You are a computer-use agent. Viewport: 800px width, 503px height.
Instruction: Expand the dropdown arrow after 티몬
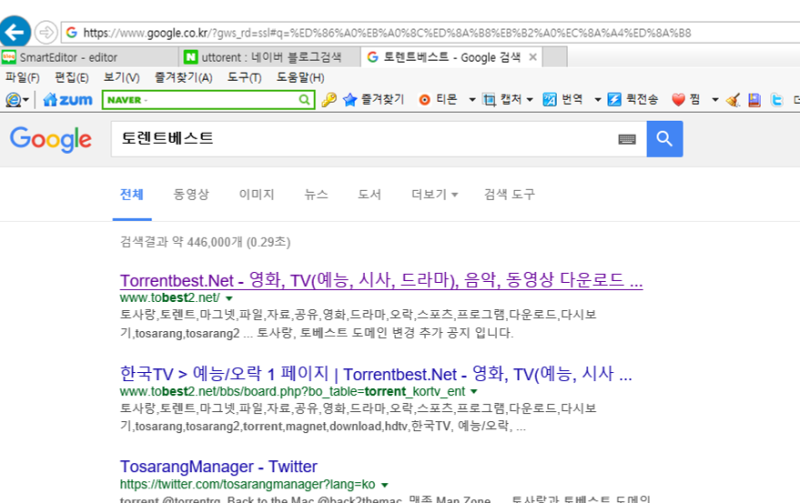coord(472,99)
